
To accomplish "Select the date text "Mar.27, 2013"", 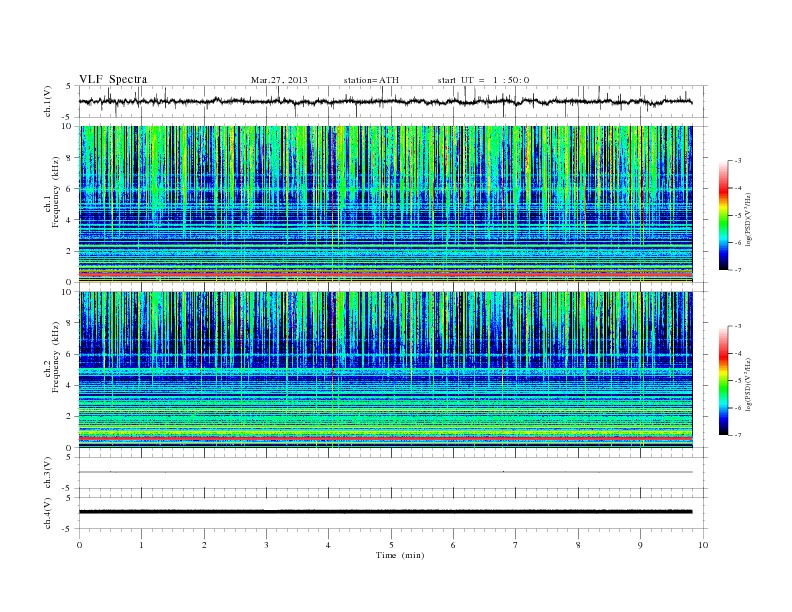I will [x=279, y=80].
